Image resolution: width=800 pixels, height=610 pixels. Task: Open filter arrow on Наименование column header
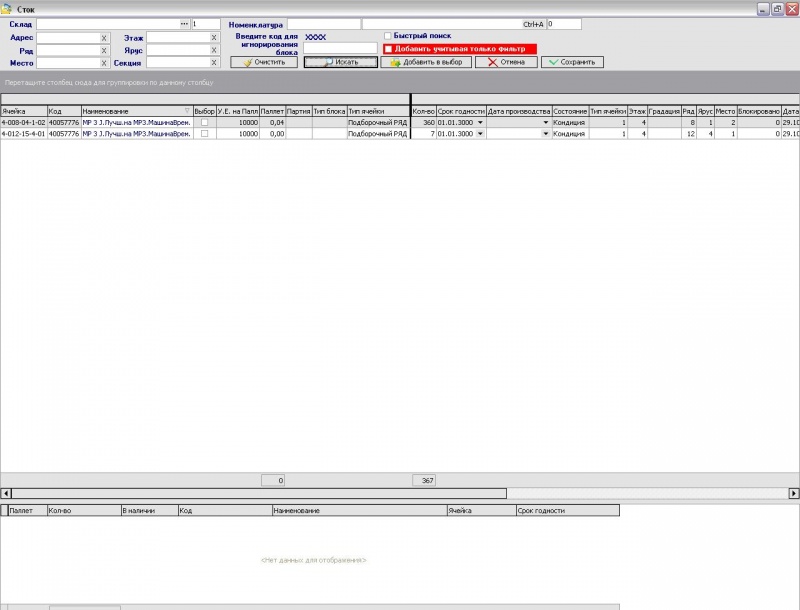coord(187,111)
